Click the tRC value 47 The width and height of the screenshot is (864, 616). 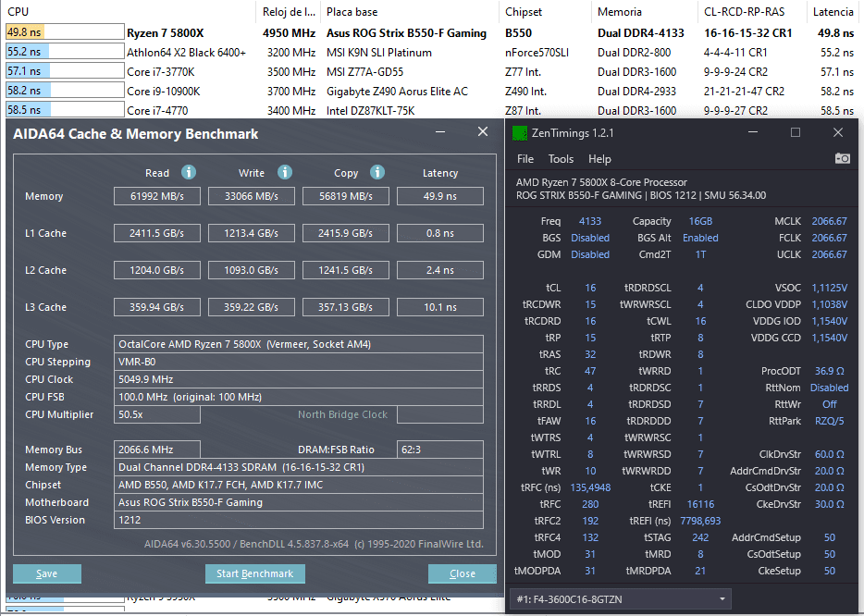(x=589, y=371)
